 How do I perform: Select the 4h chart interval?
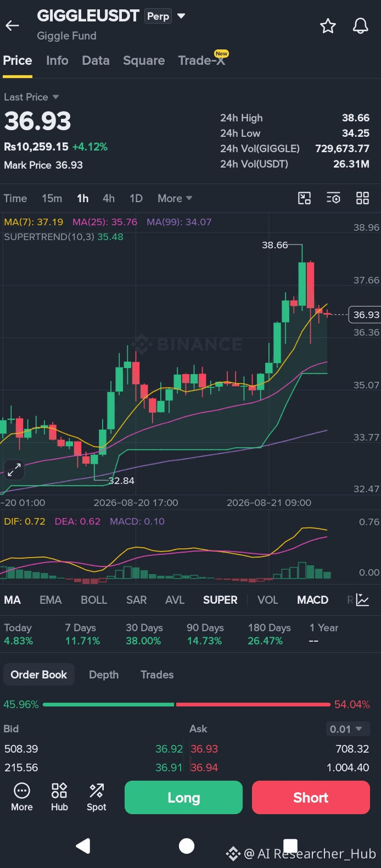tap(109, 198)
